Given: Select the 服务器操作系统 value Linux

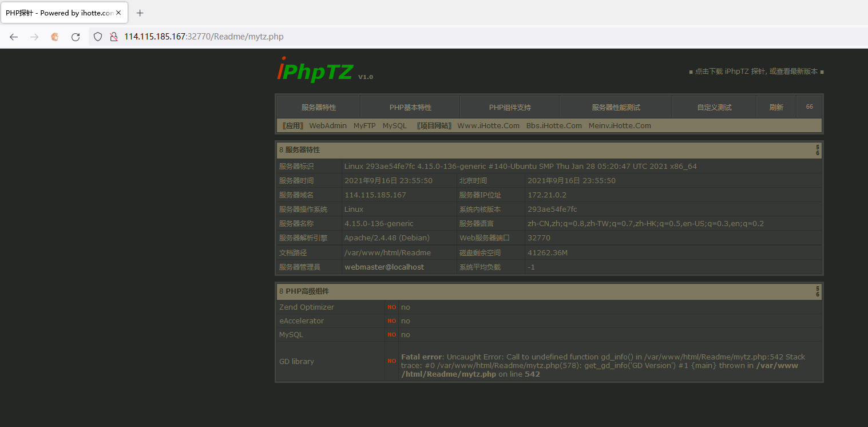Looking at the screenshot, I should pyautogui.click(x=354, y=209).
